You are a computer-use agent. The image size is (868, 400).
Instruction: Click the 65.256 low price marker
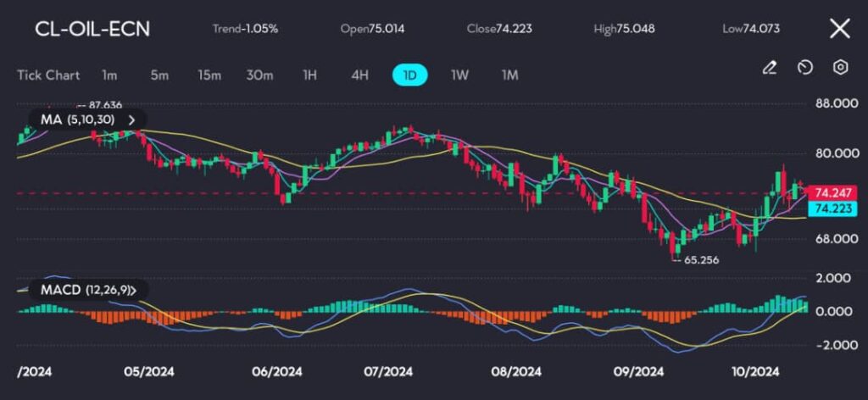700,260
